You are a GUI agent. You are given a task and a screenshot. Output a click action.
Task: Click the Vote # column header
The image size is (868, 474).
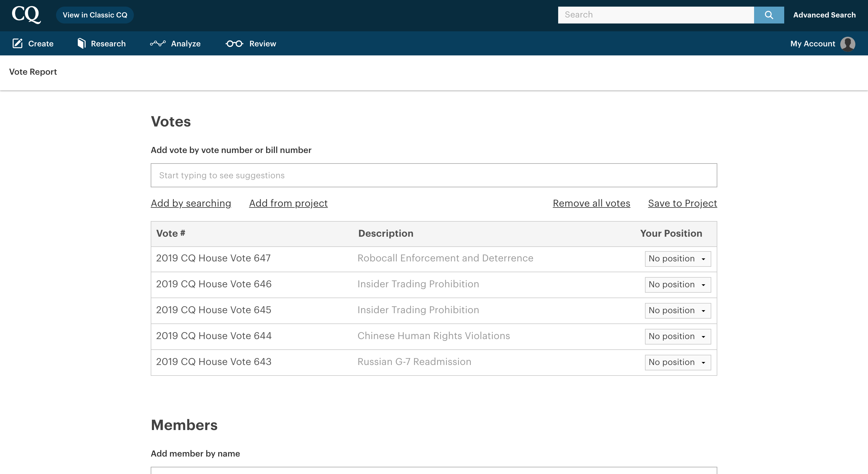point(171,233)
